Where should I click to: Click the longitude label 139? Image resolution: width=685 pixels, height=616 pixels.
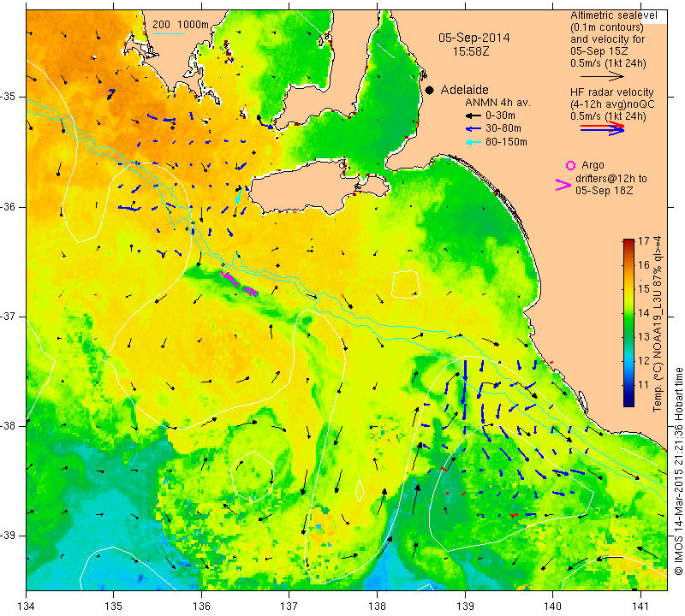[465, 607]
